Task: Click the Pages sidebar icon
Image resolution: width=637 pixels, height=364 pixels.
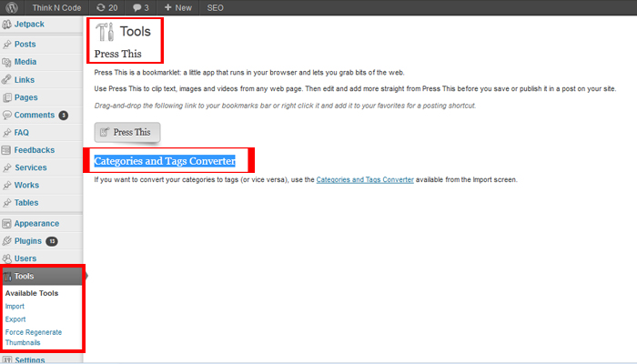Action: point(6,97)
